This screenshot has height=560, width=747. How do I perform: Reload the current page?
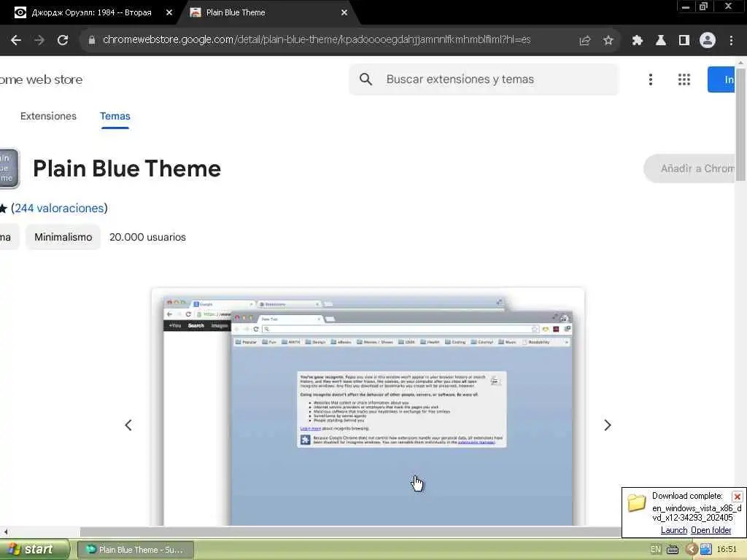pyautogui.click(x=63, y=40)
